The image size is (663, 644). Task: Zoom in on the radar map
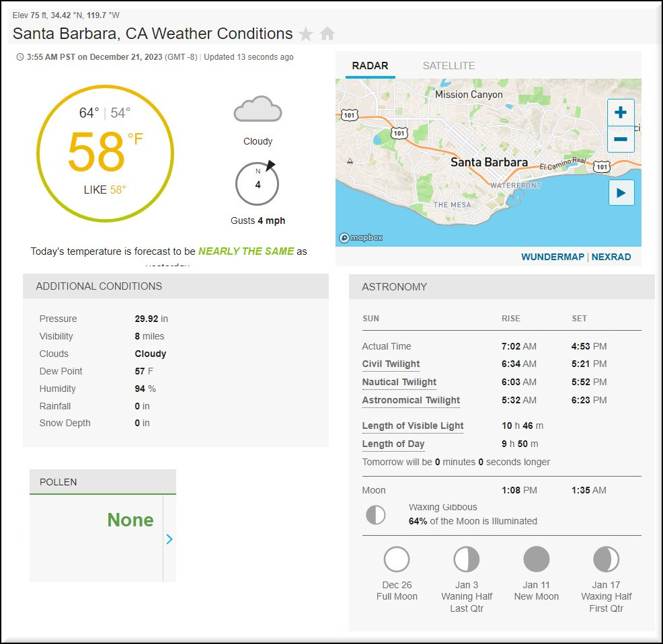(620, 113)
